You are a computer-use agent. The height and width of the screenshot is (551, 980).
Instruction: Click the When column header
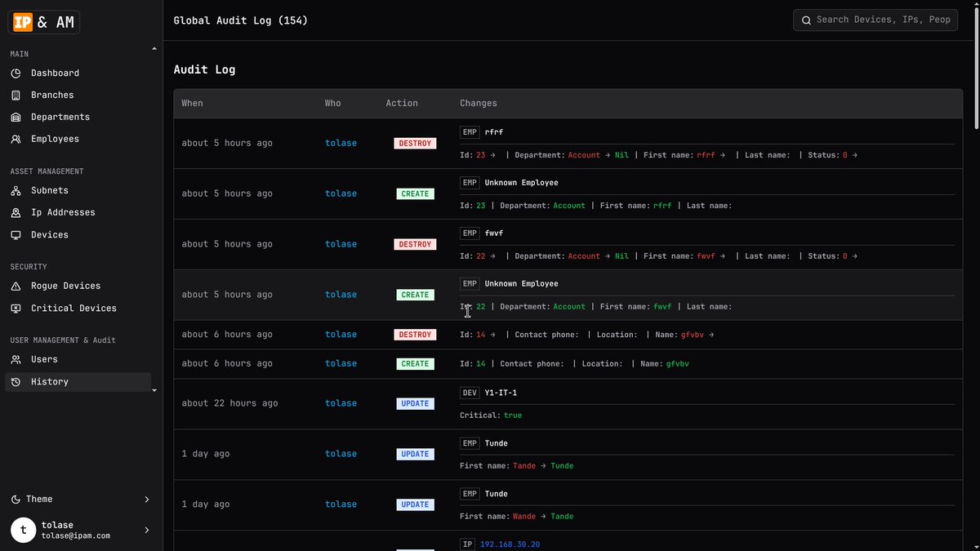(193, 104)
